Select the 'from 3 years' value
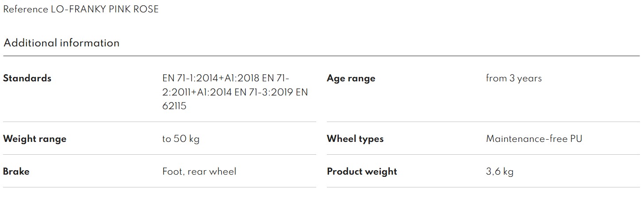 [514, 79]
